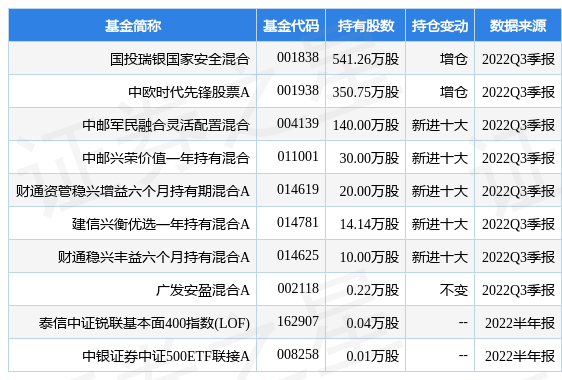Click 新进十大 in the 中邮军民融合 row

[x=440, y=125]
